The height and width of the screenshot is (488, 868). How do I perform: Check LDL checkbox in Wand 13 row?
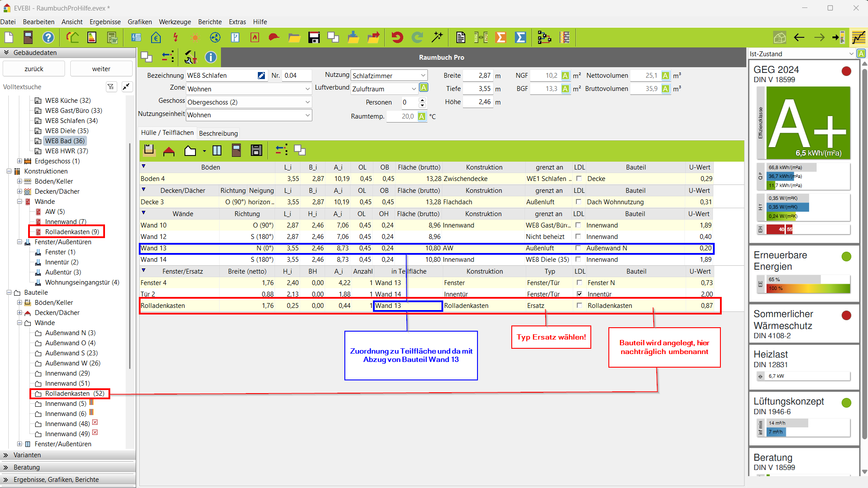578,248
